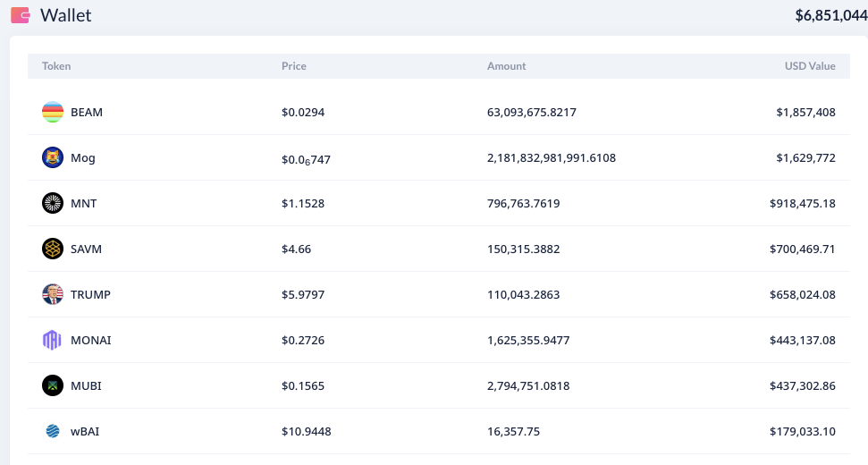This screenshot has width=868, height=465.
Task: Click USD value $437,302.86
Action: pos(802,385)
